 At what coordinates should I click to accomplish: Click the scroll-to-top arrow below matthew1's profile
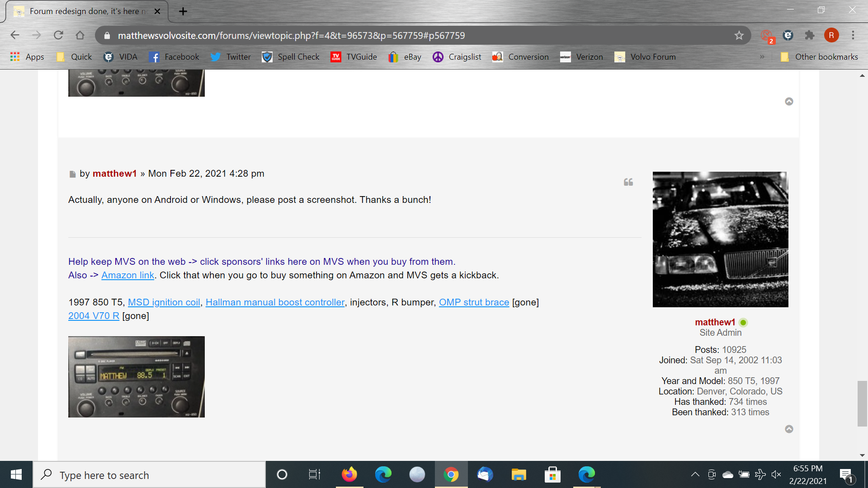789,429
